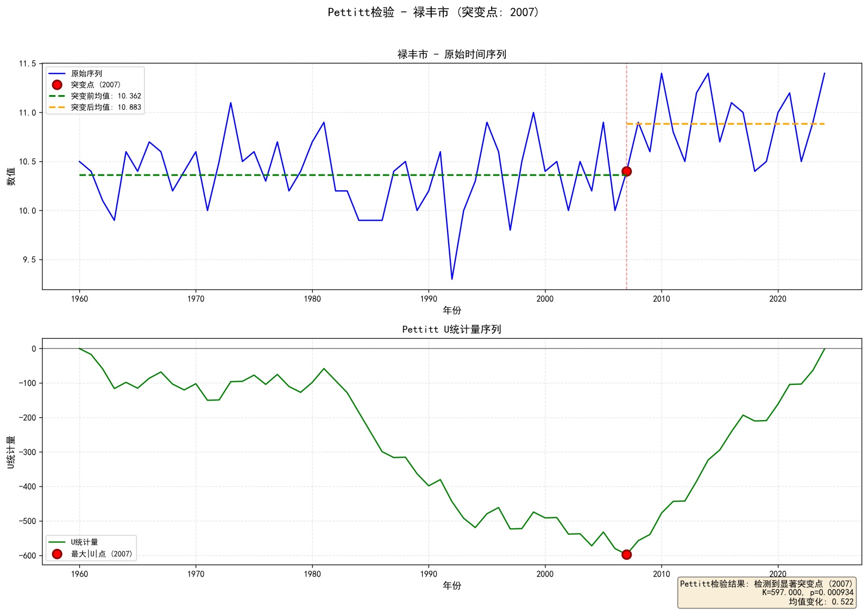
Task: Click the subplot title Pettitt U统计量序列
Action: point(451,329)
